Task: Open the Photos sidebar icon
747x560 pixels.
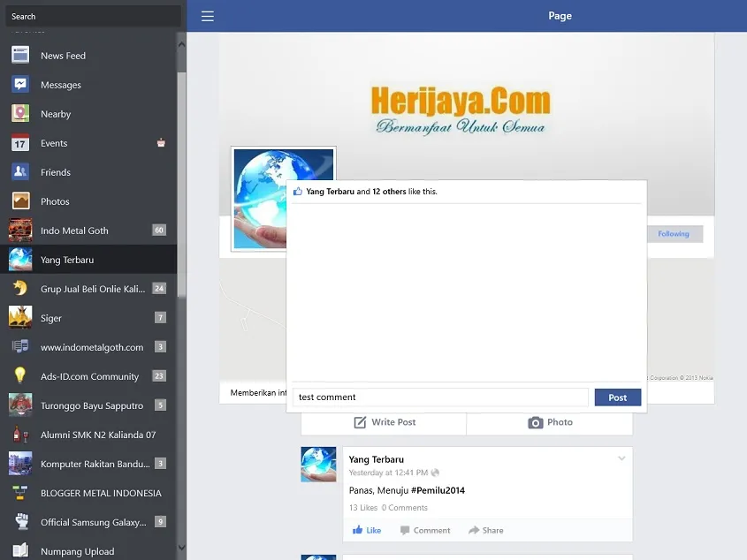Action: click(x=20, y=201)
